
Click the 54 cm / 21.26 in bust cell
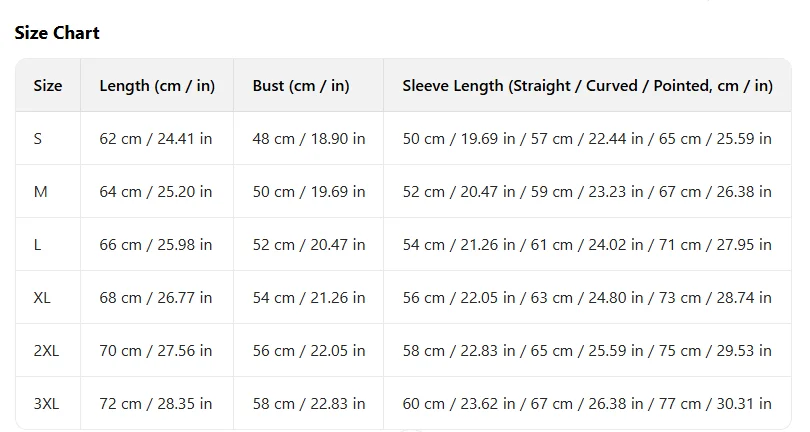point(308,298)
